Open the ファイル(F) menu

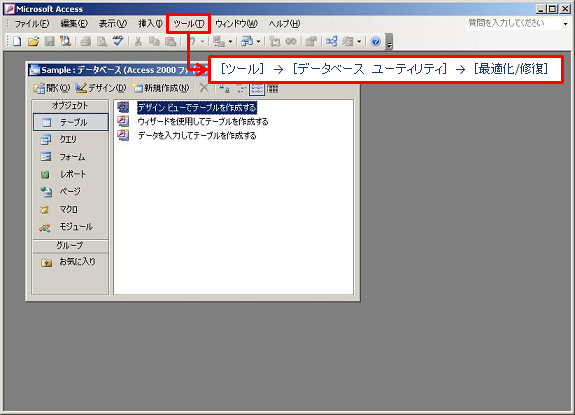coord(32,24)
